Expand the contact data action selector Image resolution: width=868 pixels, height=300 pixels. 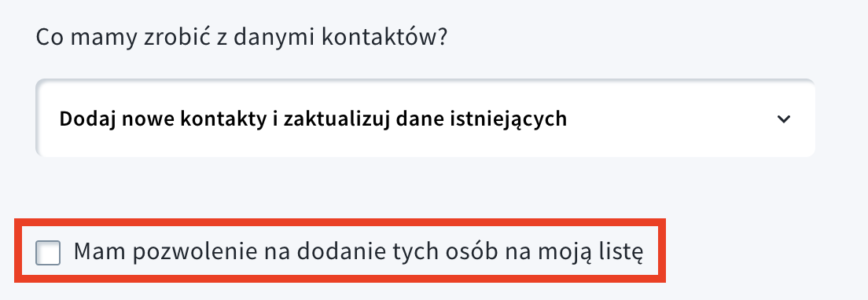coord(425,119)
